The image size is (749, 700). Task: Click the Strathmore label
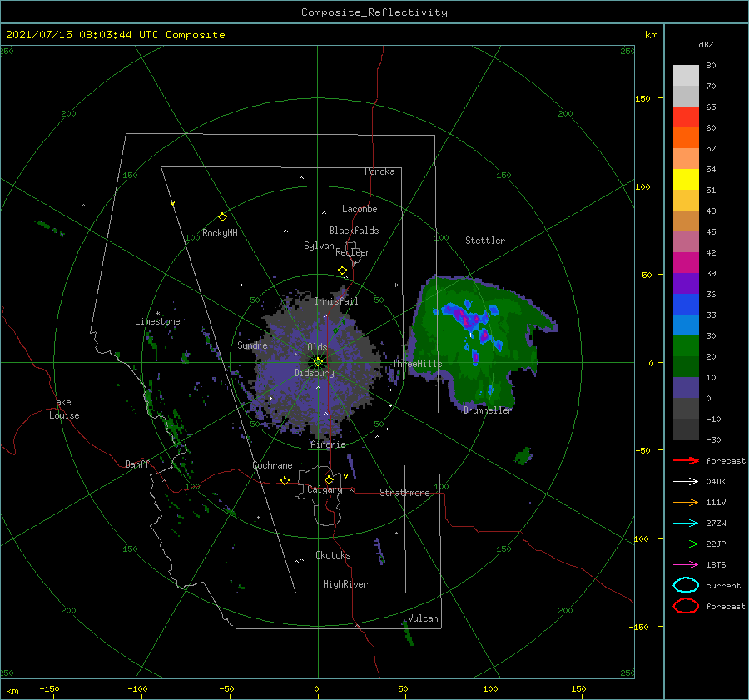(x=404, y=493)
